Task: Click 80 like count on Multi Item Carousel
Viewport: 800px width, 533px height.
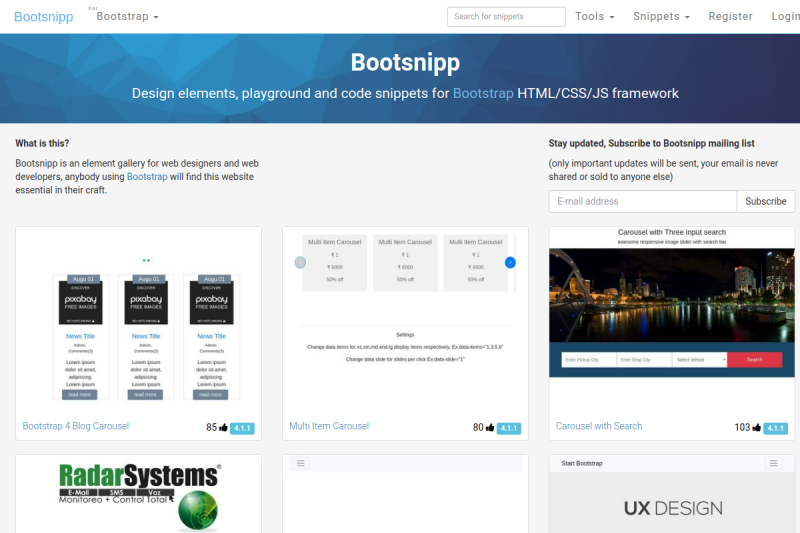Action: tap(478, 427)
